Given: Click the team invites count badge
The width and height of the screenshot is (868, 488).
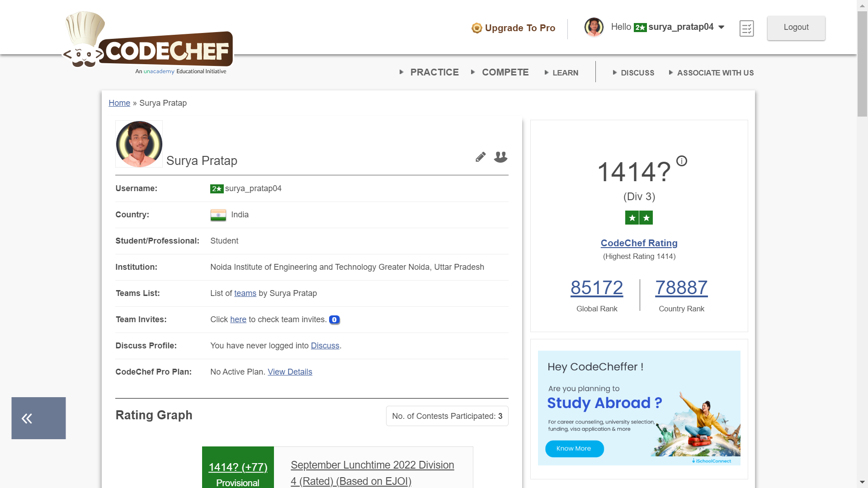Looking at the screenshot, I should (334, 320).
